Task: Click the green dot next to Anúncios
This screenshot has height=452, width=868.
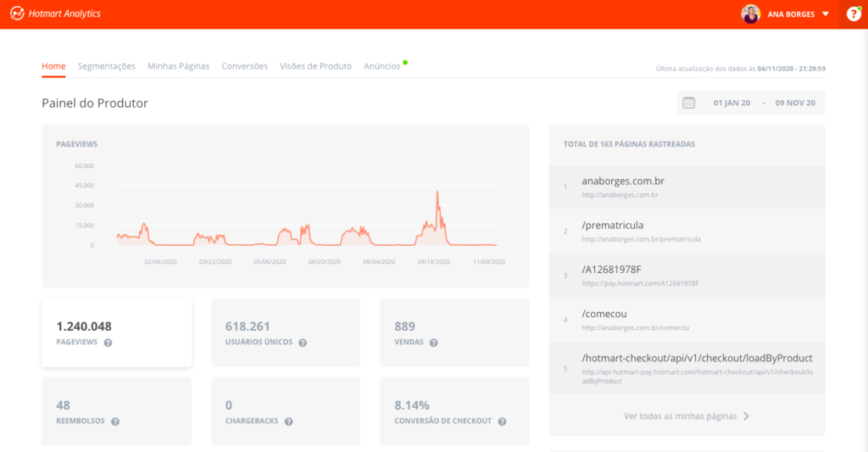Action: point(405,62)
